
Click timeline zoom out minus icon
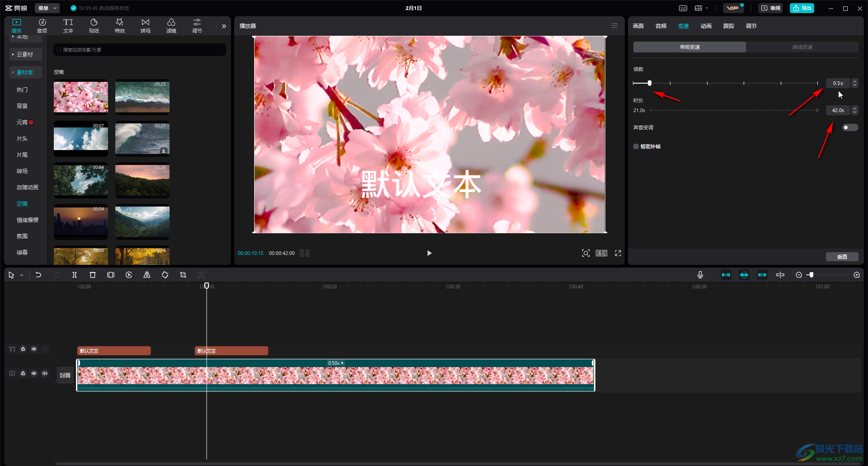pos(799,275)
